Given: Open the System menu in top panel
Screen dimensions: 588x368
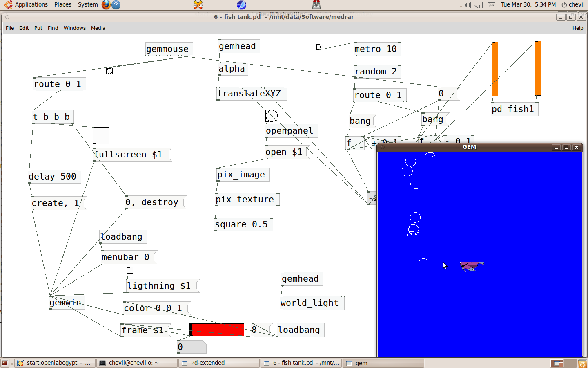Looking at the screenshot, I should 88,4.
